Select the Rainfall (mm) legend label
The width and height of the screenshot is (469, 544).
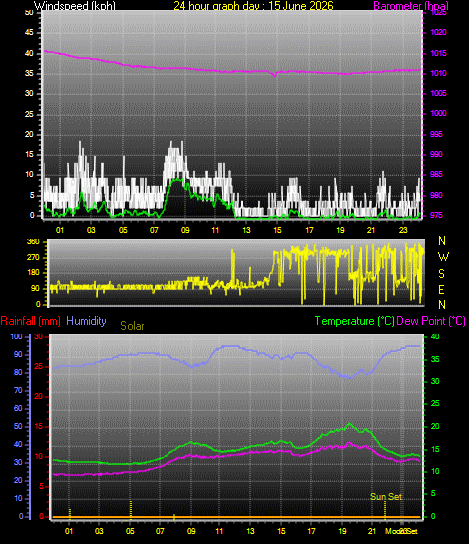(x=31, y=321)
